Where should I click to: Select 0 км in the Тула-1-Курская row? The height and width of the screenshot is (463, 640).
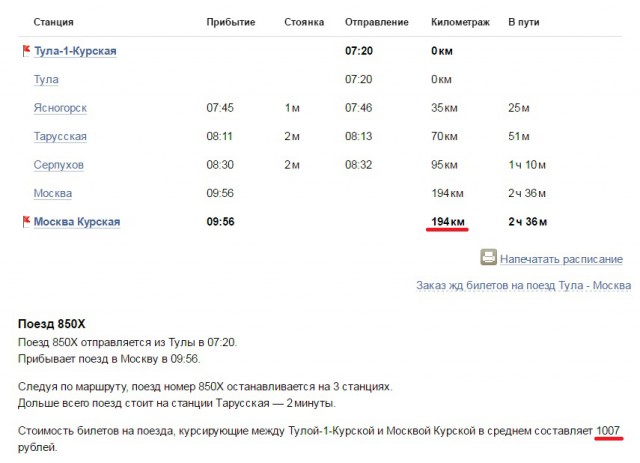(x=442, y=51)
